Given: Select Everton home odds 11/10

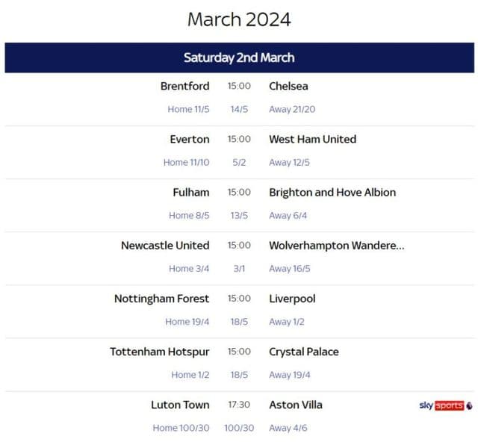Looking at the screenshot, I should coord(186,162).
